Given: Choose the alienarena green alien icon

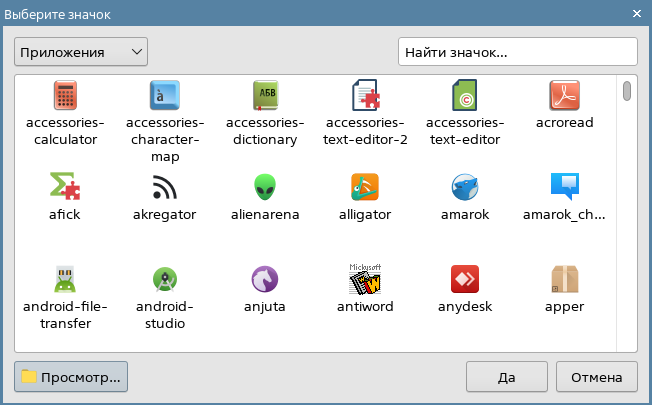Looking at the screenshot, I should [265, 187].
